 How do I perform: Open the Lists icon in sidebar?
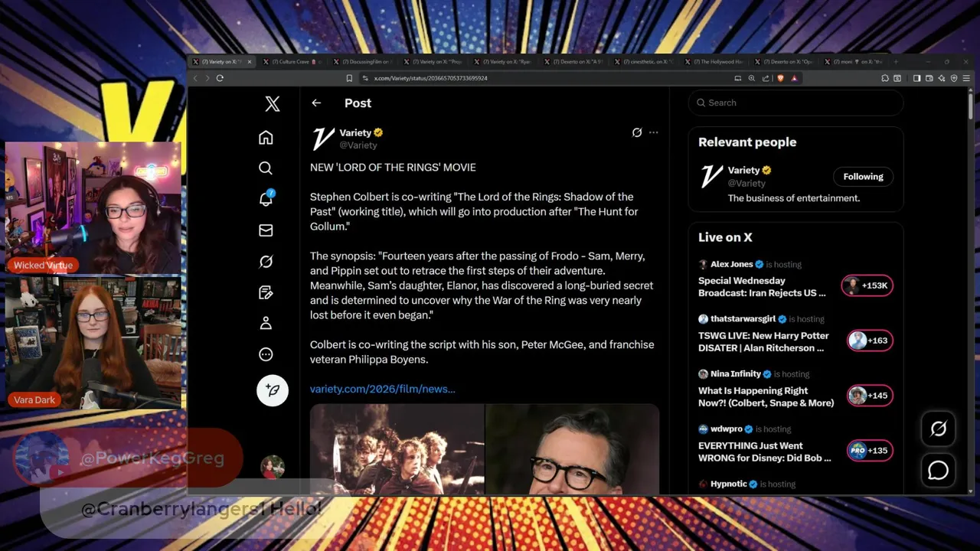[x=266, y=292]
